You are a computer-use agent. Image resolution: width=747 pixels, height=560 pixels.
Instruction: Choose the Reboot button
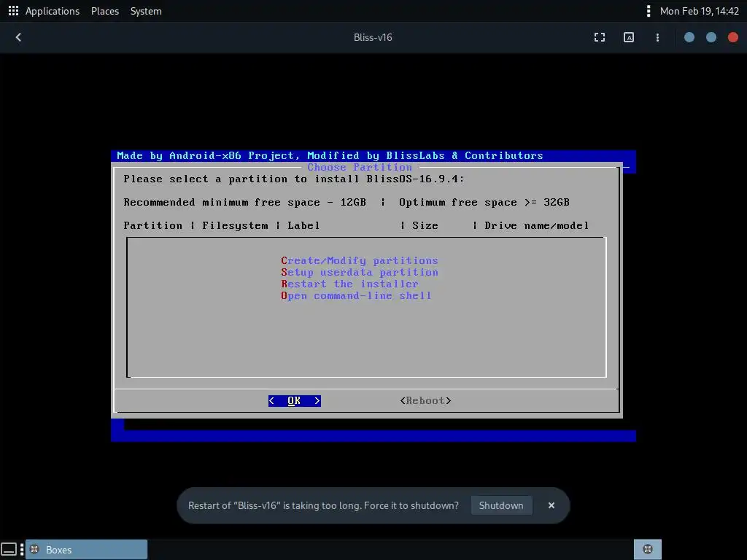click(425, 401)
